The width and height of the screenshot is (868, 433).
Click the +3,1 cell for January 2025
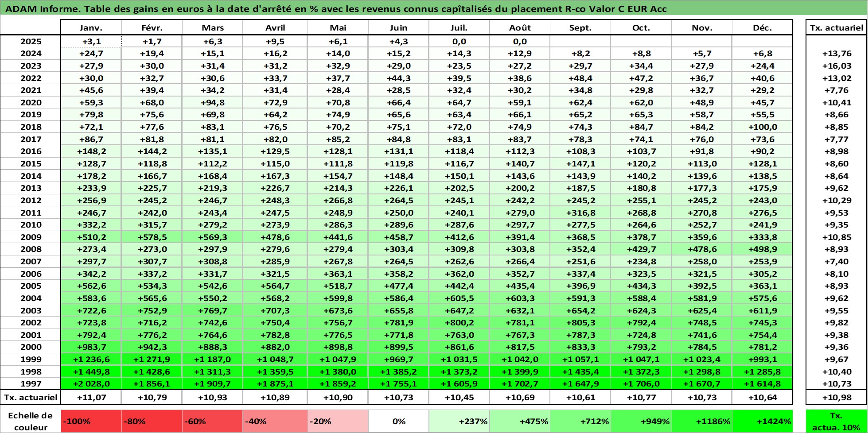tap(91, 42)
